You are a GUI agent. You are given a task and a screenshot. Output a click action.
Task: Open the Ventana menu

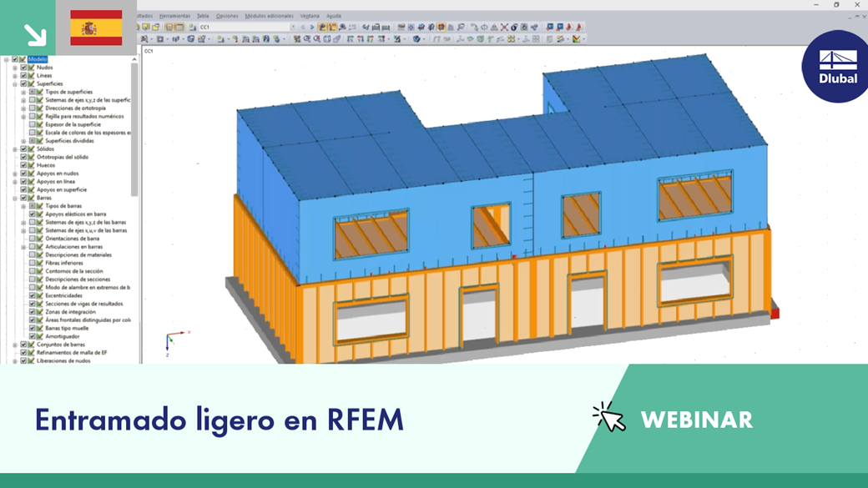pyautogui.click(x=310, y=16)
